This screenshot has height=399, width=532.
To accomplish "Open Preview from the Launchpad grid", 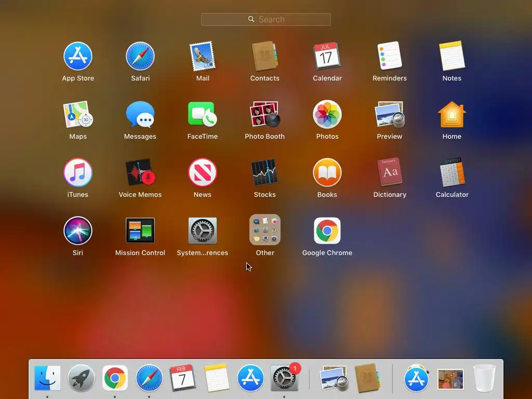I will click(x=390, y=114).
